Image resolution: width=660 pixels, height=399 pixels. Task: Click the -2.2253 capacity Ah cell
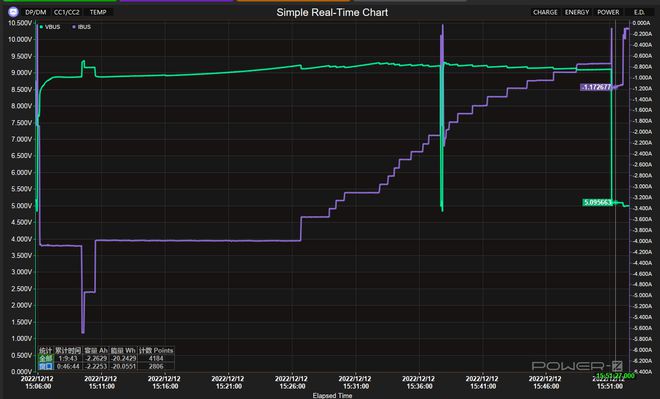(96, 366)
